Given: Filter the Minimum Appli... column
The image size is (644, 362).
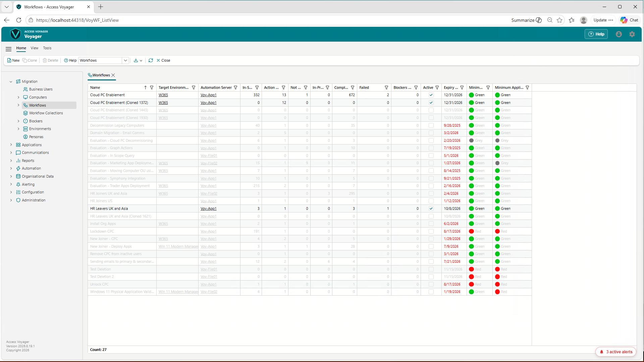Looking at the screenshot, I should (x=527, y=88).
